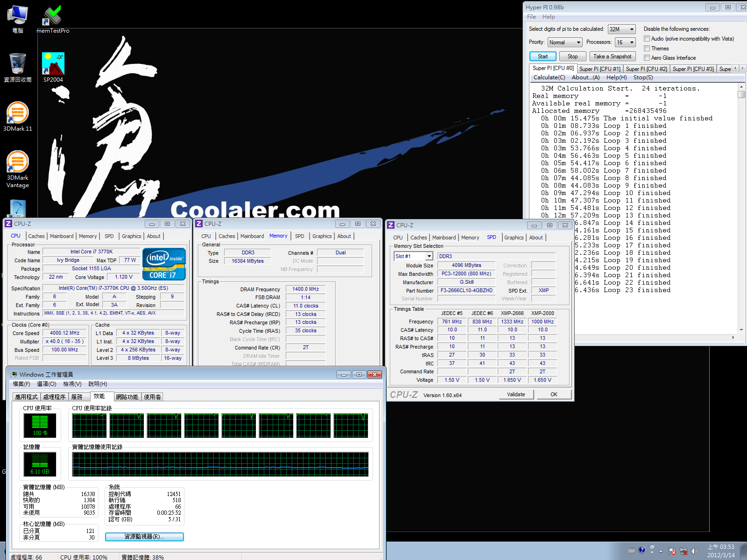
Task: Click the blue help question mark tray icon
Action: [642, 550]
